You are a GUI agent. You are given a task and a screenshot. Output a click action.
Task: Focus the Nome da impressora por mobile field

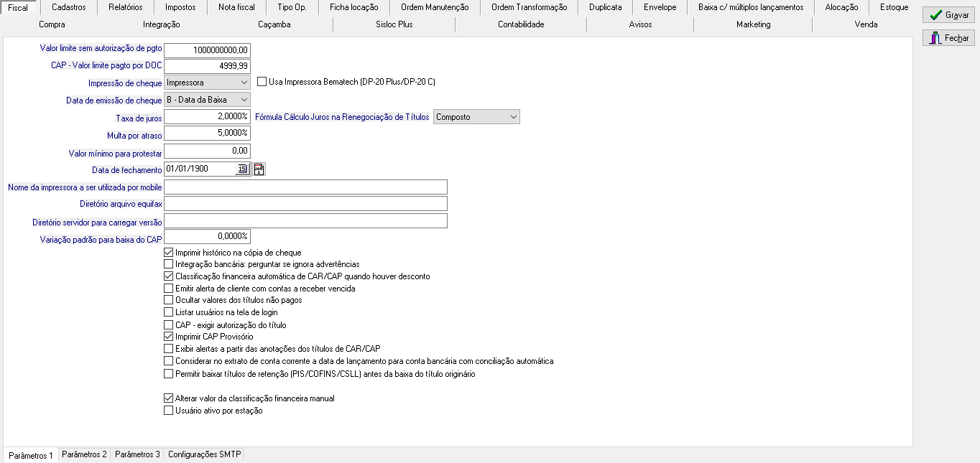click(306, 187)
